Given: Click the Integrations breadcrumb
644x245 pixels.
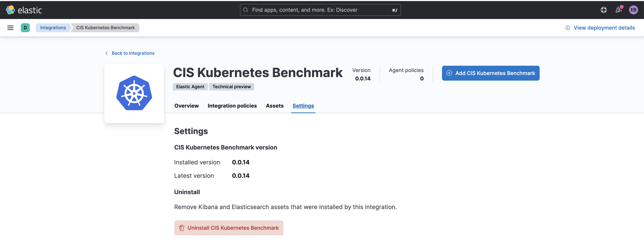Looking at the screenshot, I should coord(53,28).
